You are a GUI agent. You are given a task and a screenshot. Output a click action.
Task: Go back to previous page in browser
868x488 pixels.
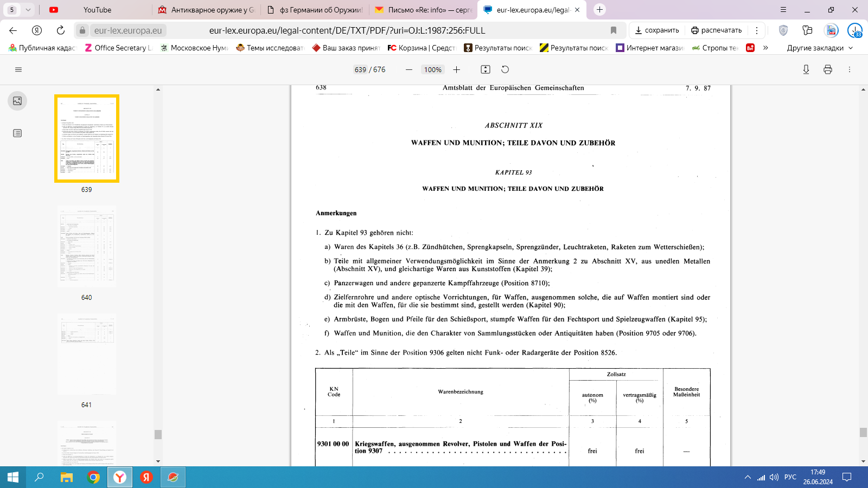coord(13,30)
